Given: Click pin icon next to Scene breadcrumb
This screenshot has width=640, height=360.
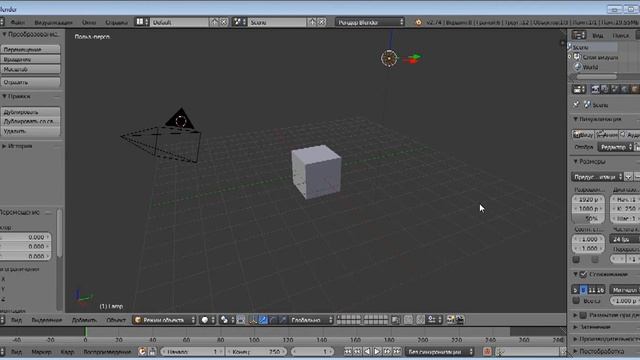Looking at the screenshot, I should 576,104.
